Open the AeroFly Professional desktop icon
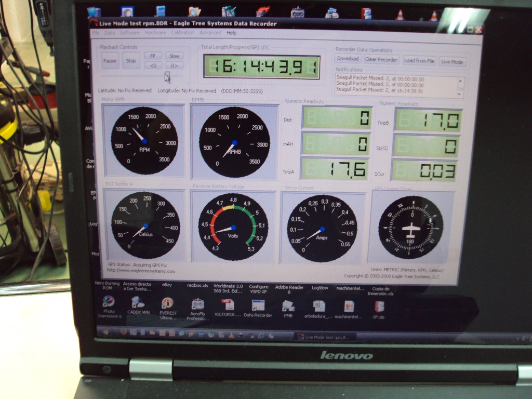The height and width of the screenshot is (399, 532). [198, 304]
